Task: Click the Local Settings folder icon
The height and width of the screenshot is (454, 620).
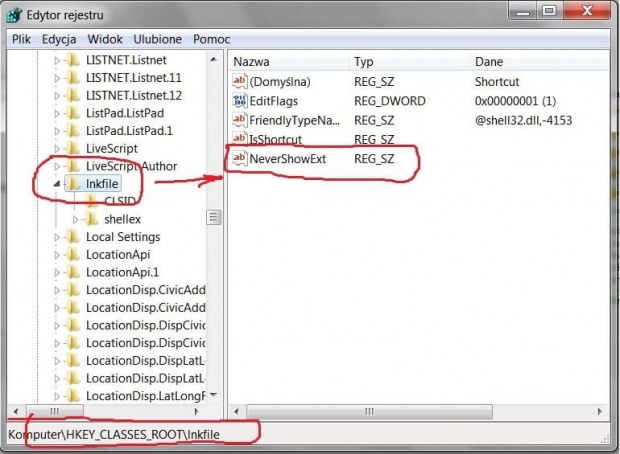Action: coord(73,236)
